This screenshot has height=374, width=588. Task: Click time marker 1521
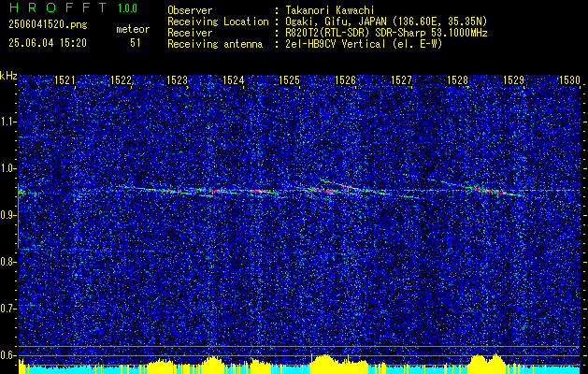[x=65, y=79]
